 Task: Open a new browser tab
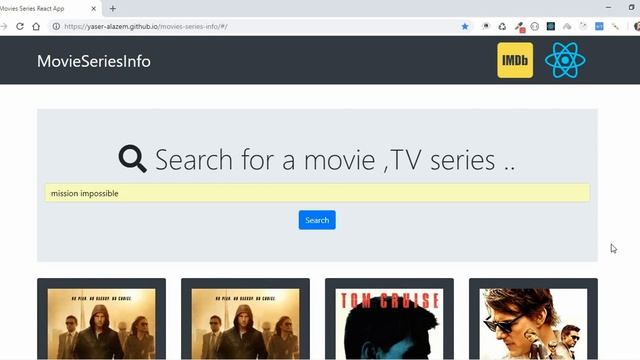coord(113,8)
